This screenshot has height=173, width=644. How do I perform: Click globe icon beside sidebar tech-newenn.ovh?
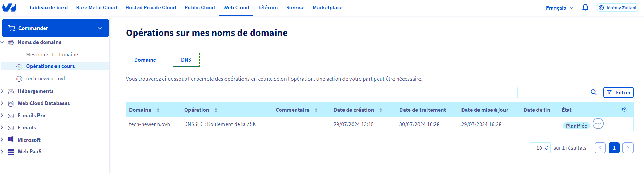19,79
